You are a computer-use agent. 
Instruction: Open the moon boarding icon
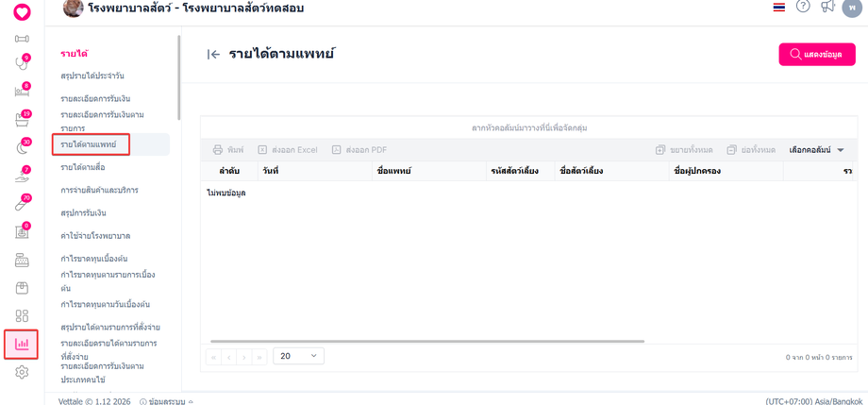click(x=22, y=147)
